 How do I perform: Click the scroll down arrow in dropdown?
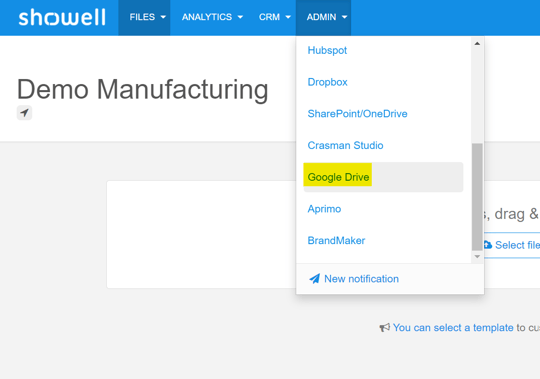point(477,256)
